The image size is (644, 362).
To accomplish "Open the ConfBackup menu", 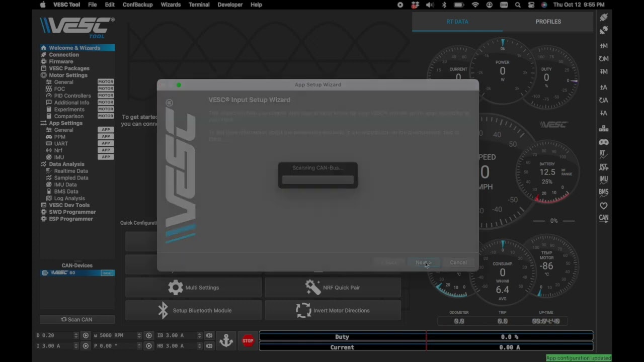I will pos(137,5).
